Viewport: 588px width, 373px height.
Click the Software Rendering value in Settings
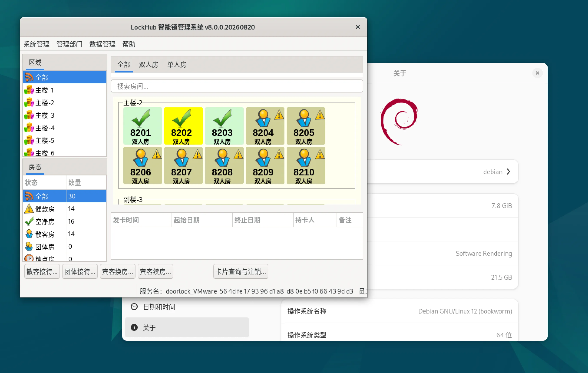pyautogui.click(x=484, y=253)
